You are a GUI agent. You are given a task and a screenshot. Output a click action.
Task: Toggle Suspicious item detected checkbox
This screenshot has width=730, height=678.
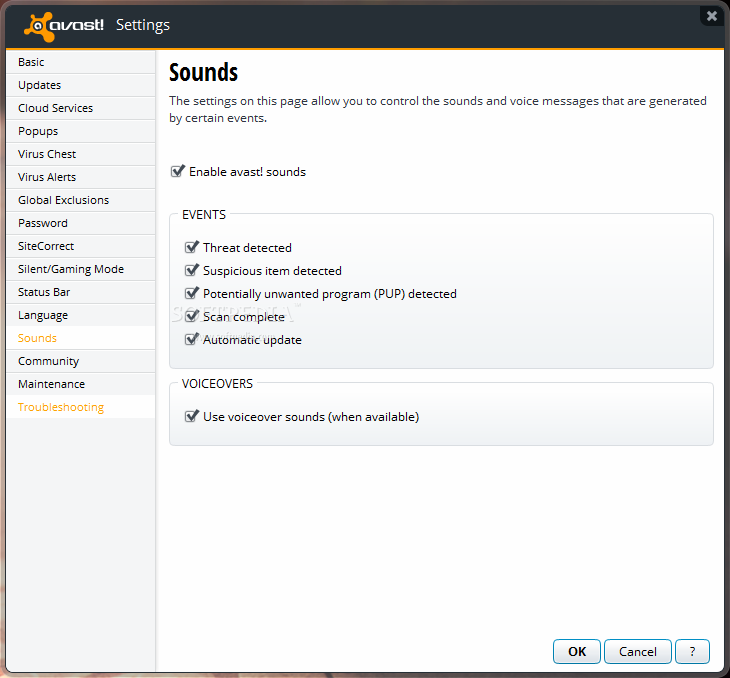click(191, 270)
